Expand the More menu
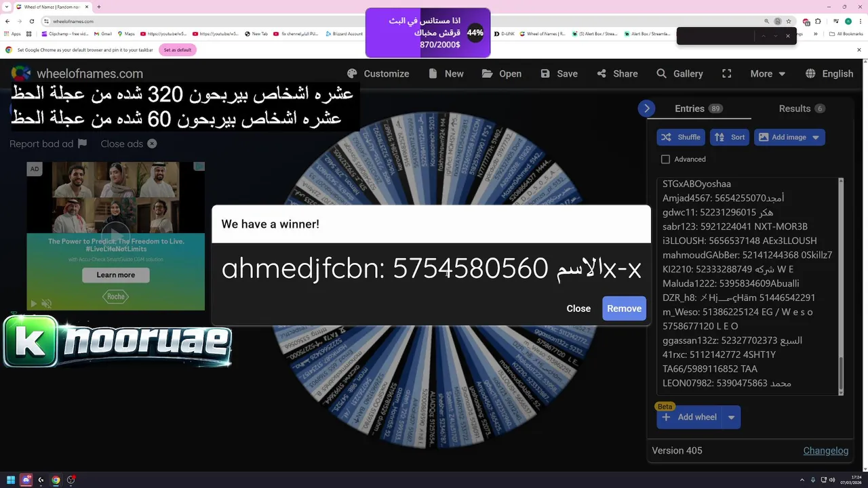Image resolution: width=868 pixels, height=488 pixels. click(x=768, y=74)
